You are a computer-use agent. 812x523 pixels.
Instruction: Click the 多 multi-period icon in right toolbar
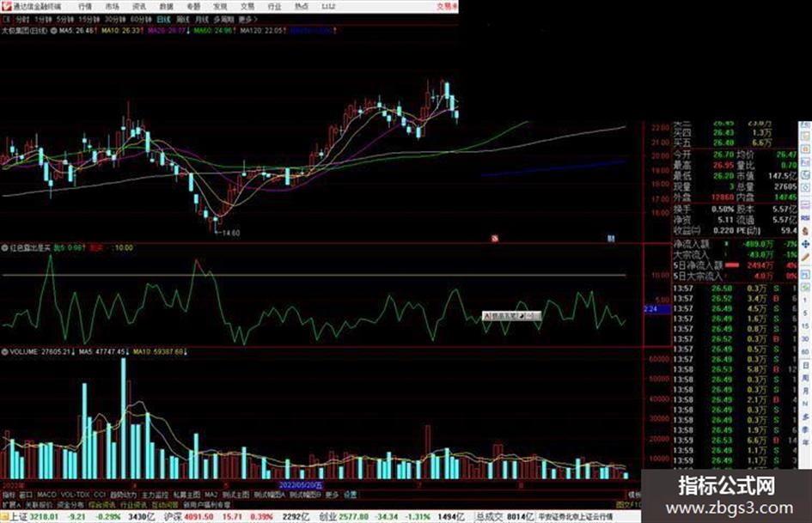click(x=805, y=417)
